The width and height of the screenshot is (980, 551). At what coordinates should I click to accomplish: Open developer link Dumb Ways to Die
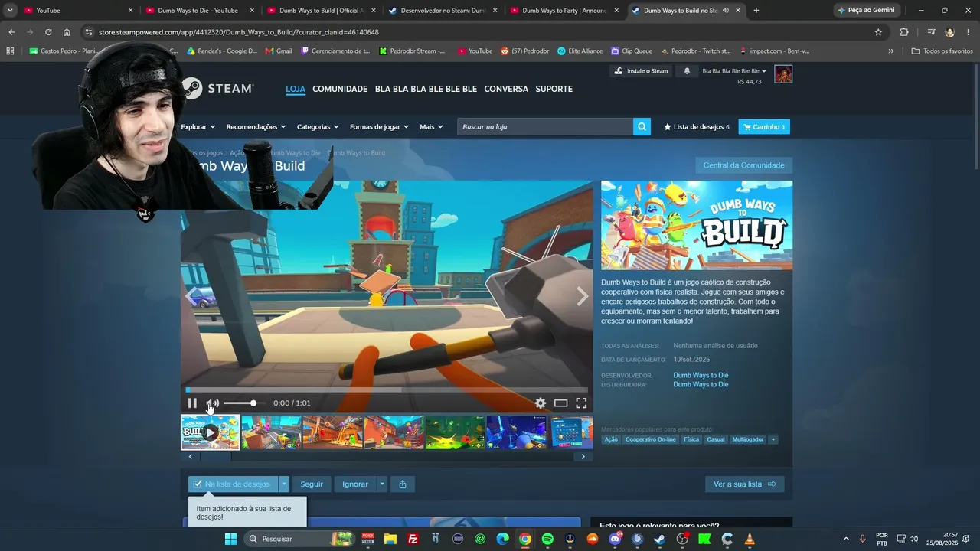coord(701,376)
